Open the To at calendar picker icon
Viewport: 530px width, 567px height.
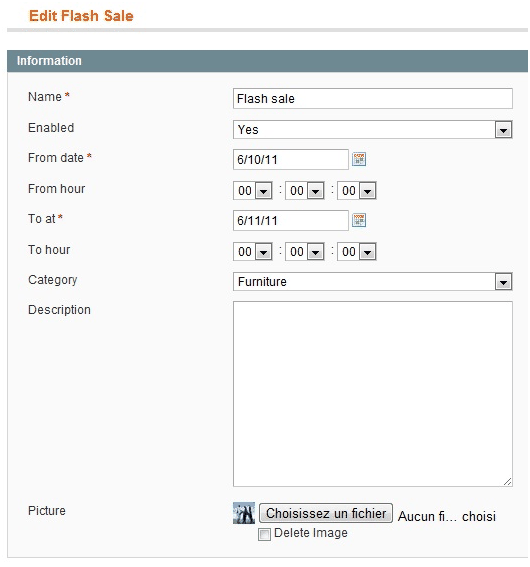click(359, 220)
